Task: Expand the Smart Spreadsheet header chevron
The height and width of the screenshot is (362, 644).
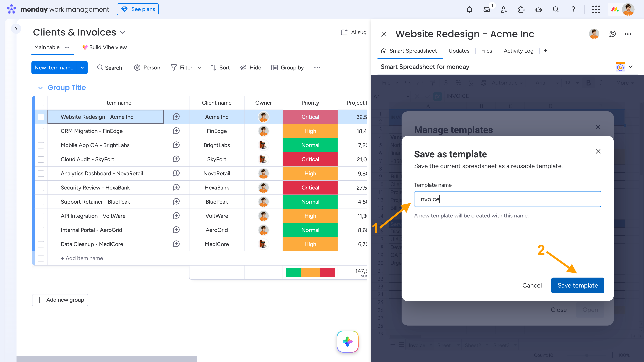Action: [631, 67]
